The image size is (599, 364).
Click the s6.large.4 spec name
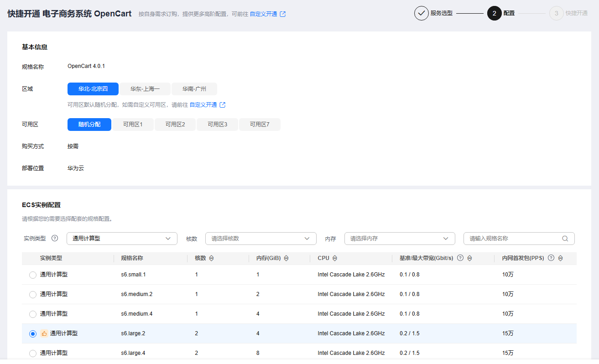(x=133, y=353)
